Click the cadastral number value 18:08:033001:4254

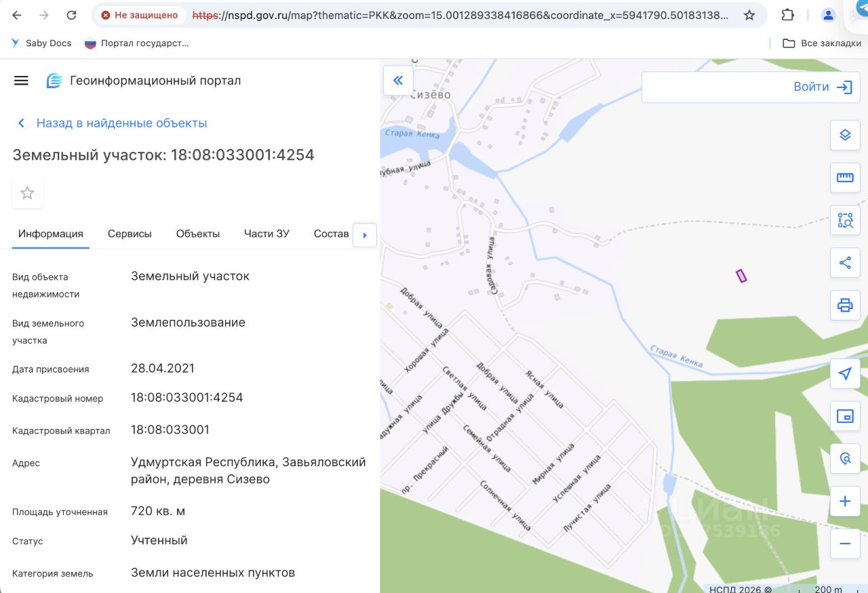click(187, 398)
